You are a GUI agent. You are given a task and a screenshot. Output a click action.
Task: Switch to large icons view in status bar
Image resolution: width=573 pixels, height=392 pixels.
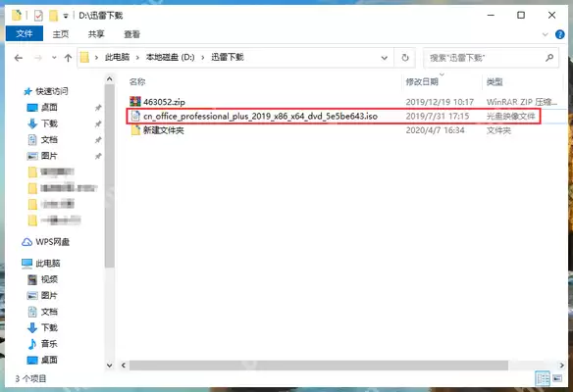click(557, 378)
